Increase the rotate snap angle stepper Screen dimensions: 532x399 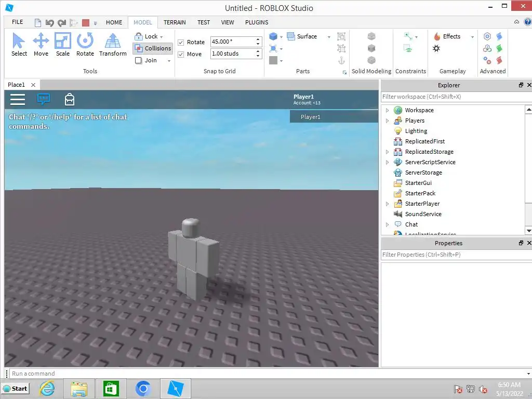[258, 39]
